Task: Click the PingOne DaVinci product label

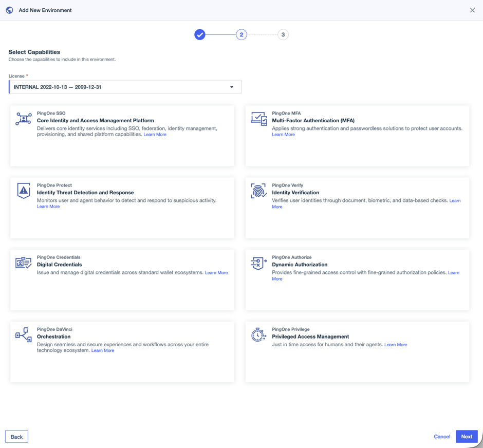Action: [x=54, y=329]
